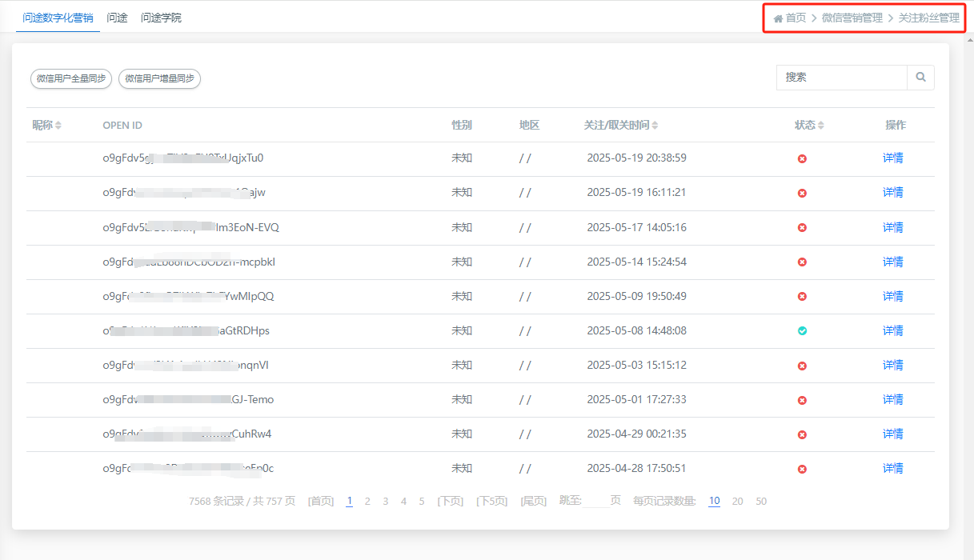This screenshot has height=560, width=974.
Task: Sort by 关注/取关时间 column arrows
Action: coord(655,126)
